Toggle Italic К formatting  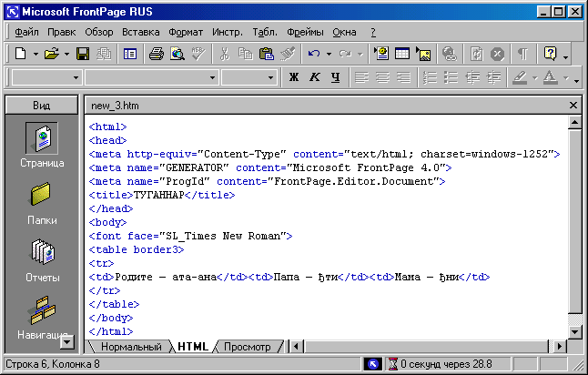tap(315, 77)
